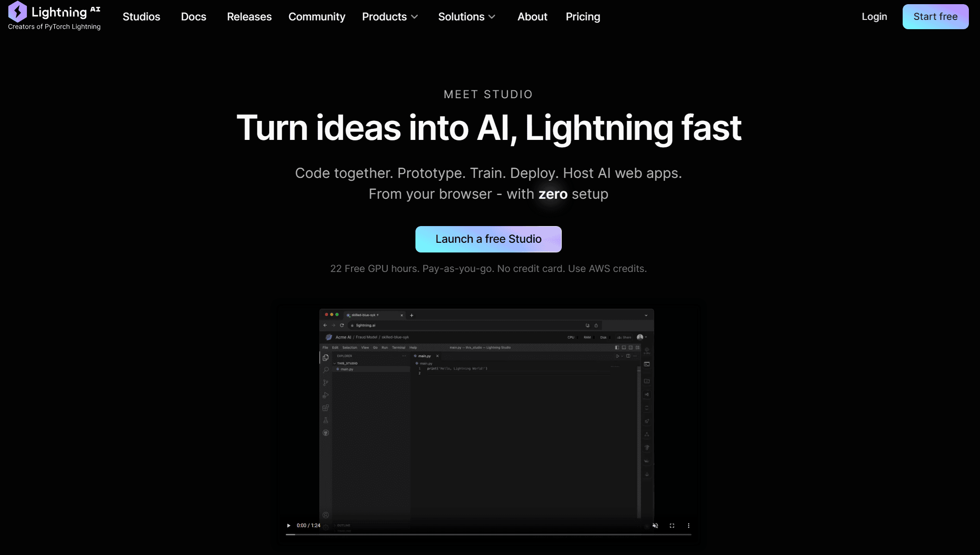Play the Studio demo video
This screenshot has width=980, height=555.
[x=289, y=525]
